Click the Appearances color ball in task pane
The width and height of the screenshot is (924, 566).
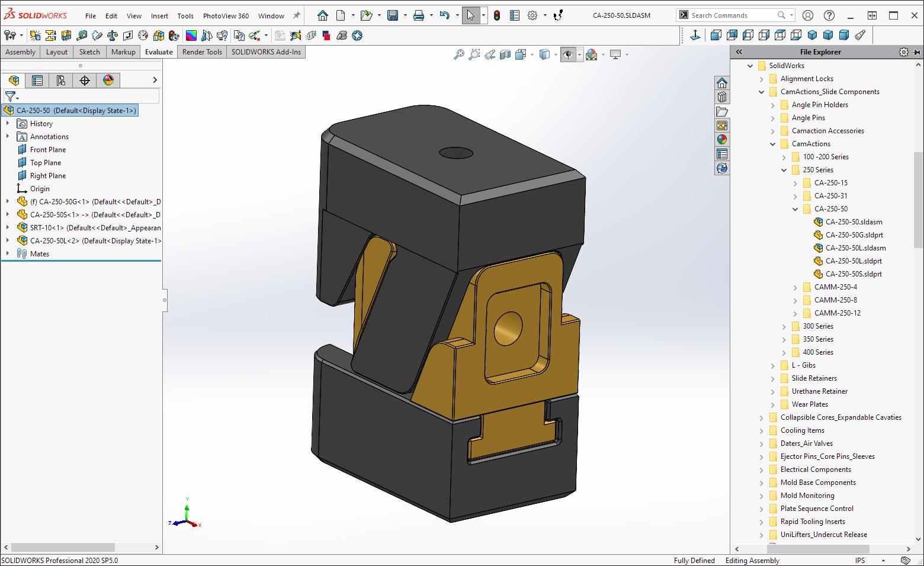tap(721, 139)
